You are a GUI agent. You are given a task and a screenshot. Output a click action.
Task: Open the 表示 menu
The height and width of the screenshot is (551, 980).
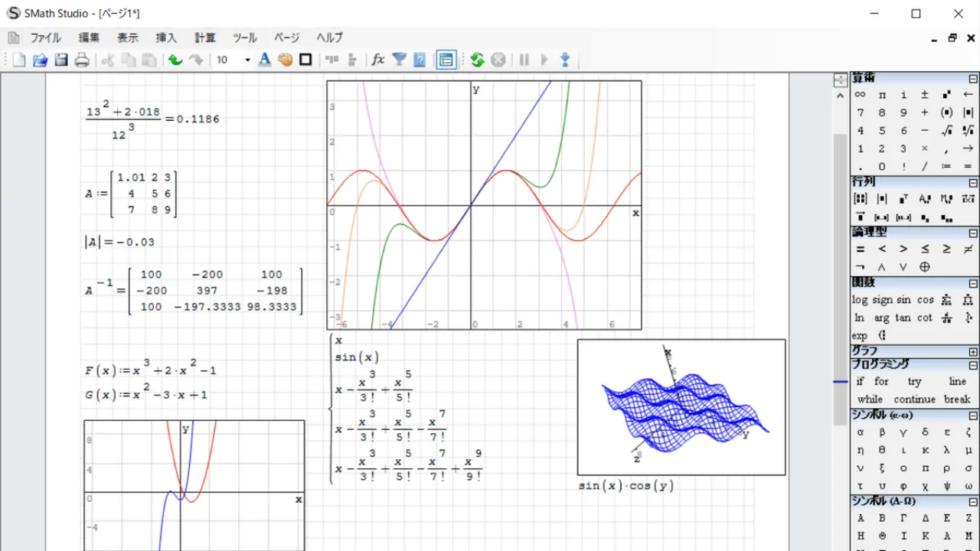pyautogui.click(x=128, y=37)
